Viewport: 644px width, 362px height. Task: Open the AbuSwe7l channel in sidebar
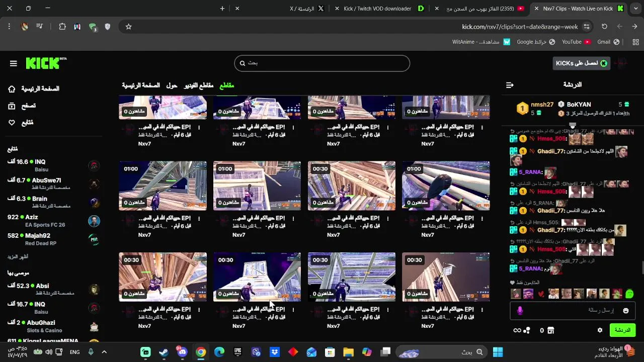click(54, 184)
